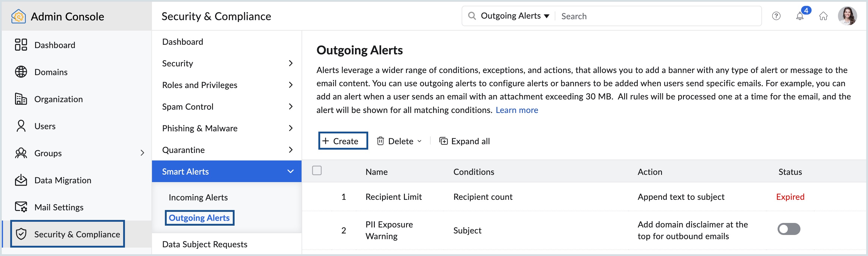Open Incoming Alerts submenu item
Viewport: 868px width, 256px height.
point(198,197)
